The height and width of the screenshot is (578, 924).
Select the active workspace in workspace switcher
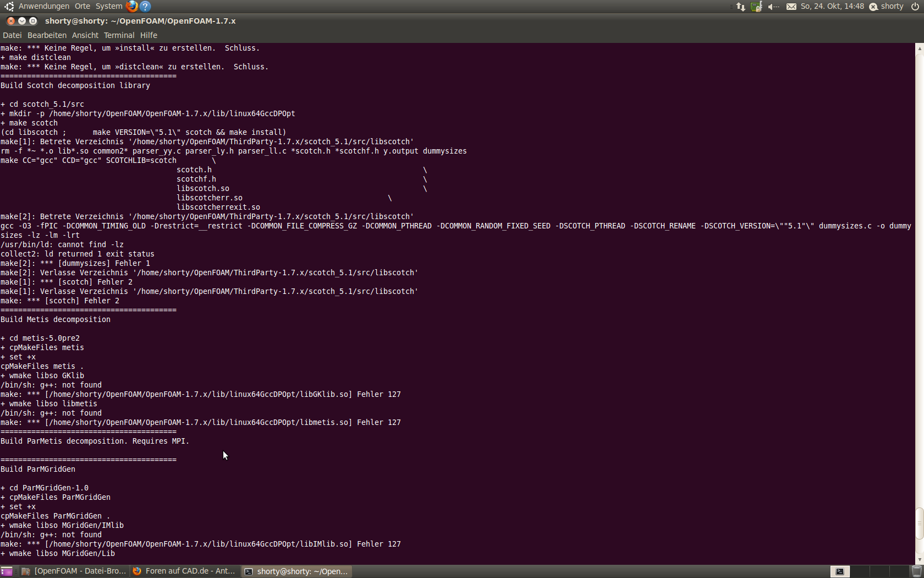click(839, 571)
